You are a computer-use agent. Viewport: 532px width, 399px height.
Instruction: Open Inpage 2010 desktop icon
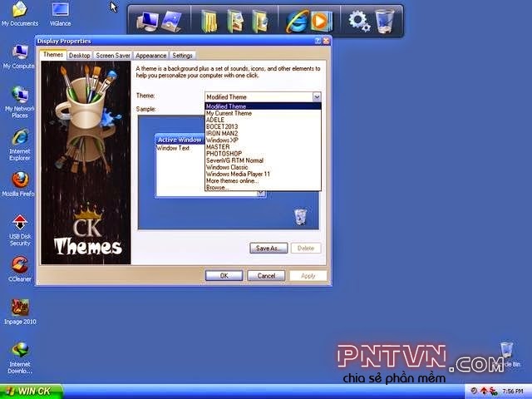tap(20, 313)
